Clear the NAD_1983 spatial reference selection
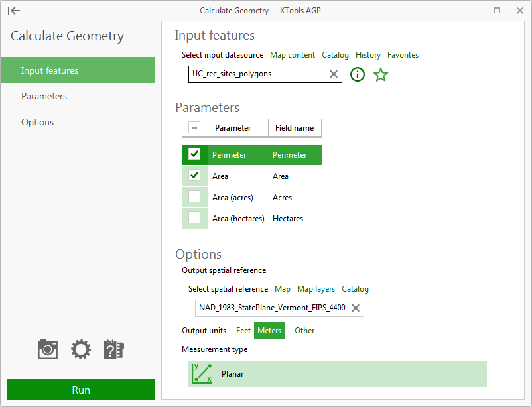This screenshot has width=532, height=407. tap(355, 308)
